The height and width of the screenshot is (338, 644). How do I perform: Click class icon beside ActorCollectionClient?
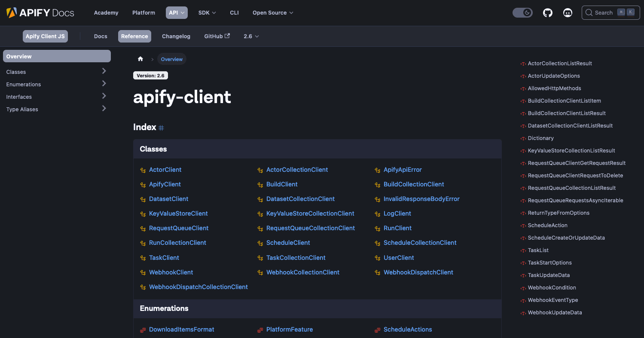click(260, 170)
